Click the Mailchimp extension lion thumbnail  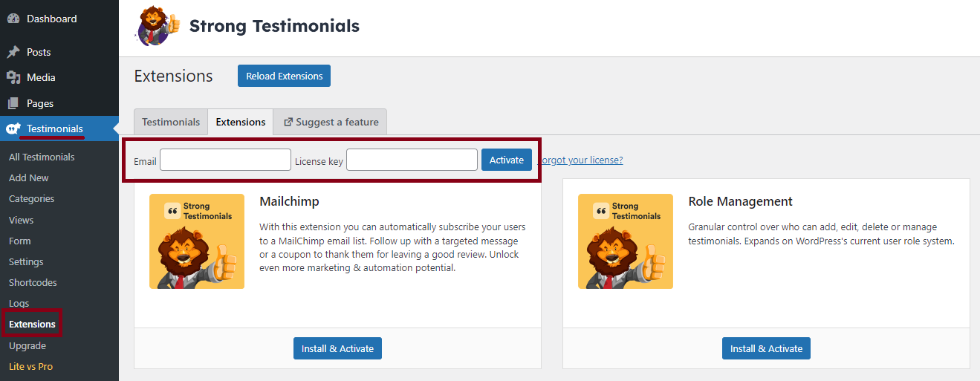[197, 241]
